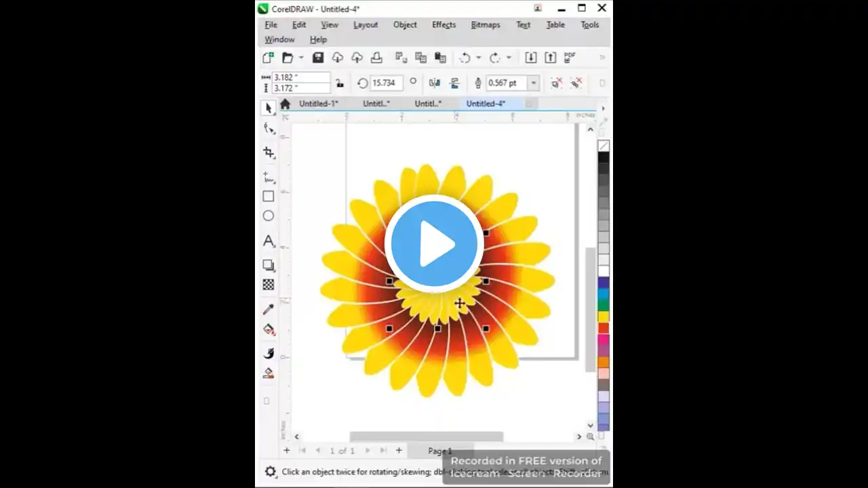Click the Open folder icon
The height and width of the screenshot is (488, 868).
[288, 58]
